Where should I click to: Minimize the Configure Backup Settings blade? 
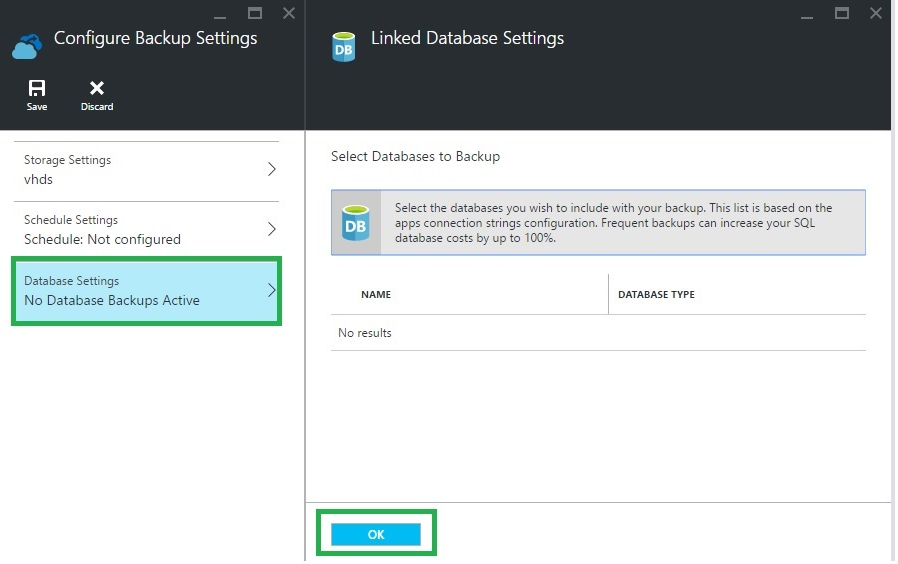click(x=220, y=14)
